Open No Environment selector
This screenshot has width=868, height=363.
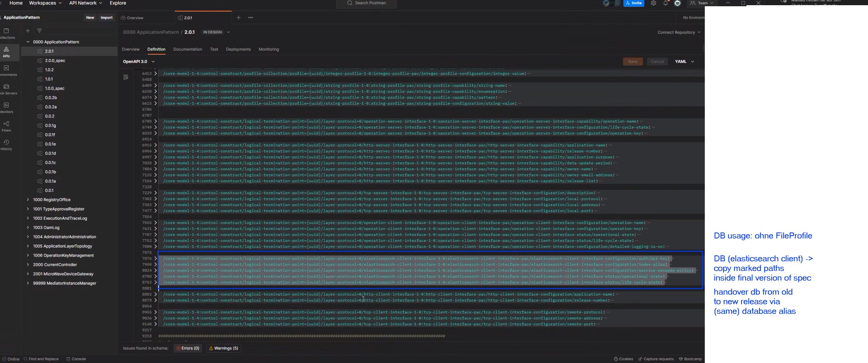(693, 17)
